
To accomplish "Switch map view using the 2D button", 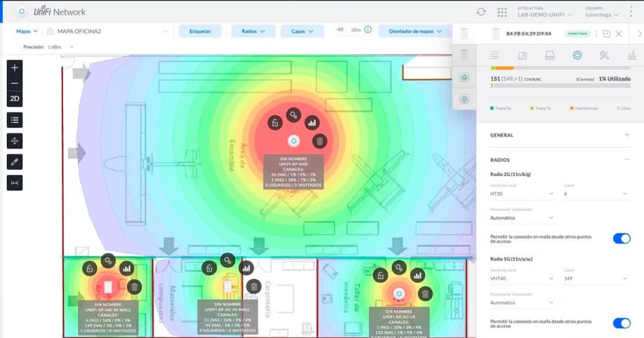I will 14,99.
